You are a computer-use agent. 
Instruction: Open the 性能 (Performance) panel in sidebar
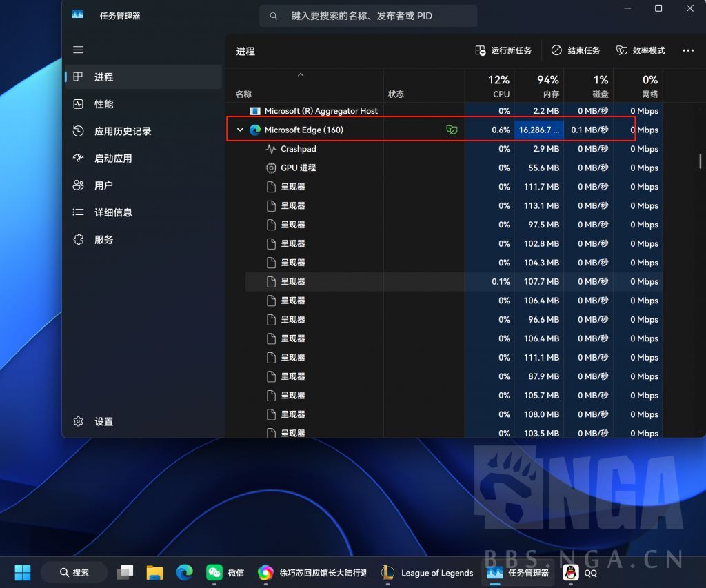[x=103, y=104]
